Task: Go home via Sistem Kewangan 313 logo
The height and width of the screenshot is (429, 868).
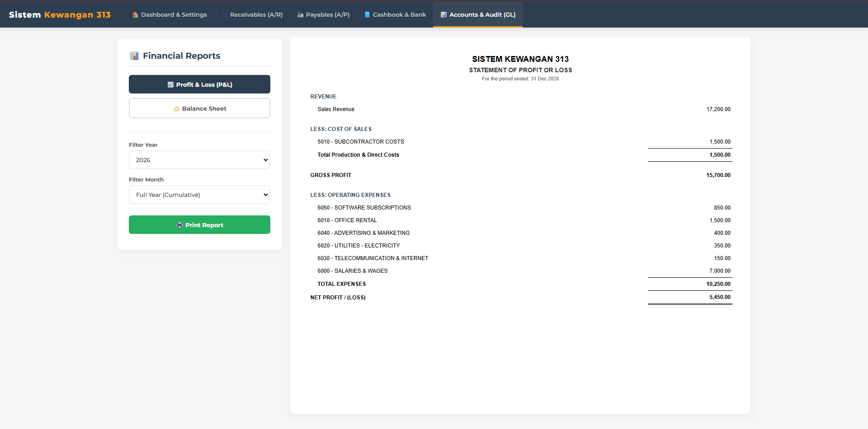Action: 60,15
